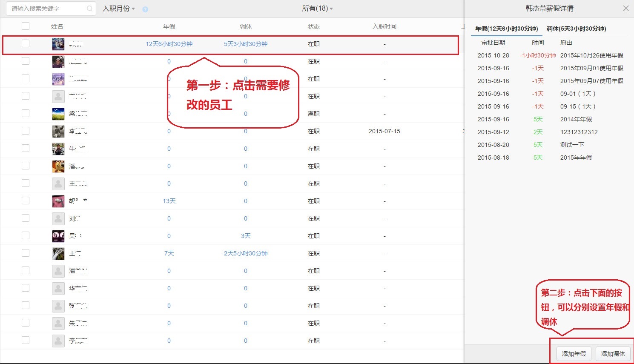Click avatar of the 离职 status employee
The height and width of the screenshot is (364, 634).
coord(58,114)
